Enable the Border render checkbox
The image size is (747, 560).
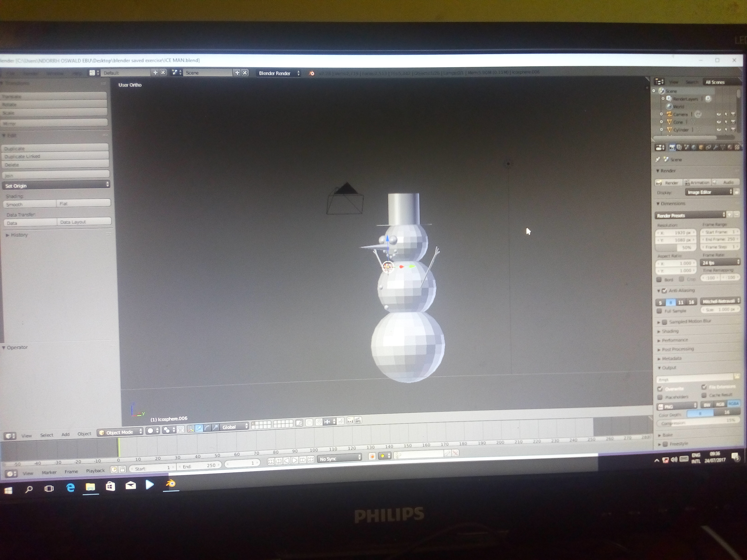point(659,279)
